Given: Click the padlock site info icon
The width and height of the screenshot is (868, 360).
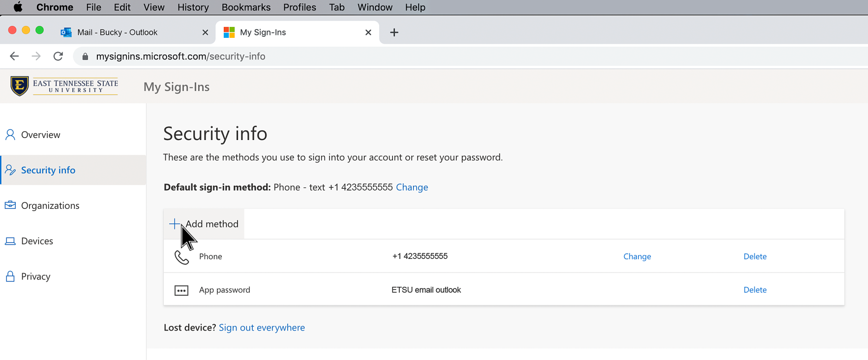Looking at the screenshot, I should (85, 56).
